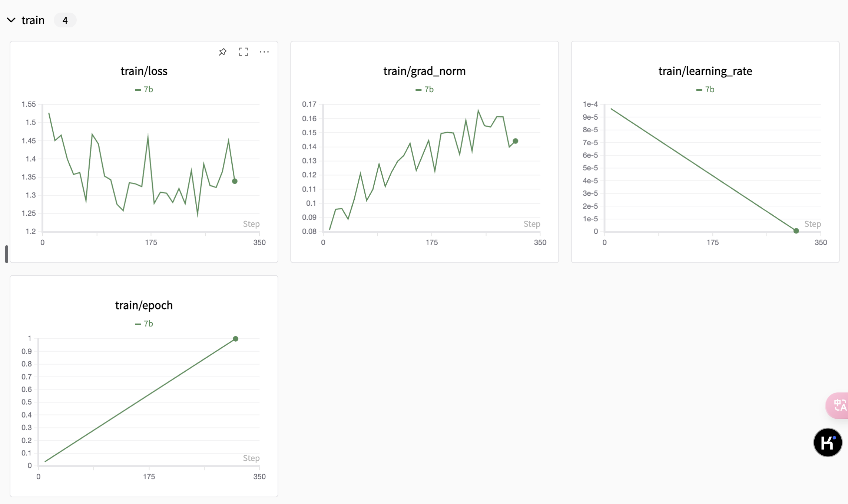Toggle 7b run in train/grad_norm legend

[425, 89]
